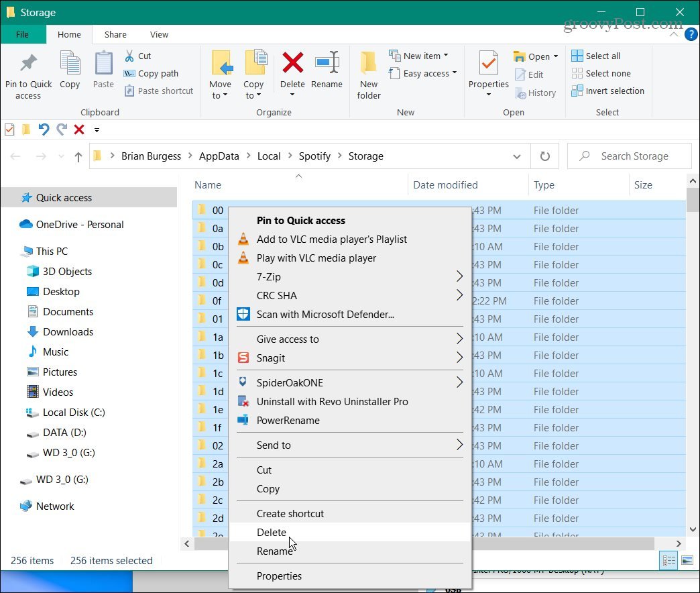Click Spotify in the breadcrumb path
The width and height of the screenshot is (700, 593).
(x=314, y=156)
